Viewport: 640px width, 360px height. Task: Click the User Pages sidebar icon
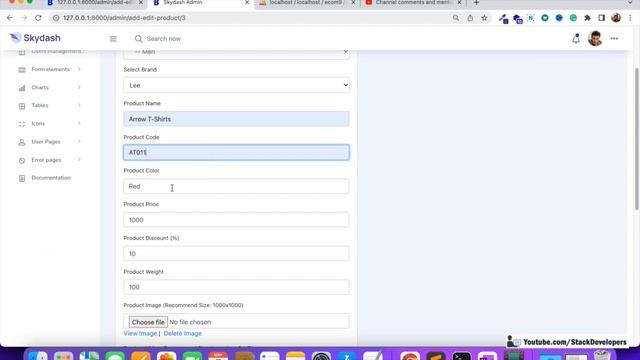pos(22,142)
